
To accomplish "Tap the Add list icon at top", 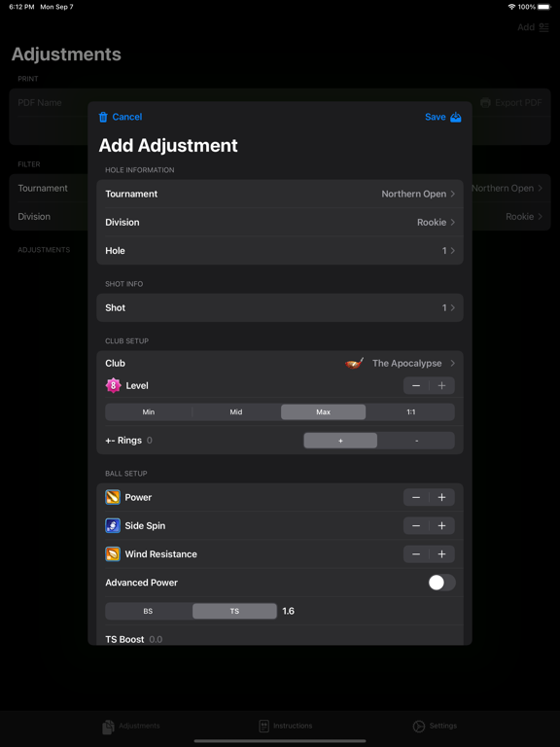I will coord(543,27).
